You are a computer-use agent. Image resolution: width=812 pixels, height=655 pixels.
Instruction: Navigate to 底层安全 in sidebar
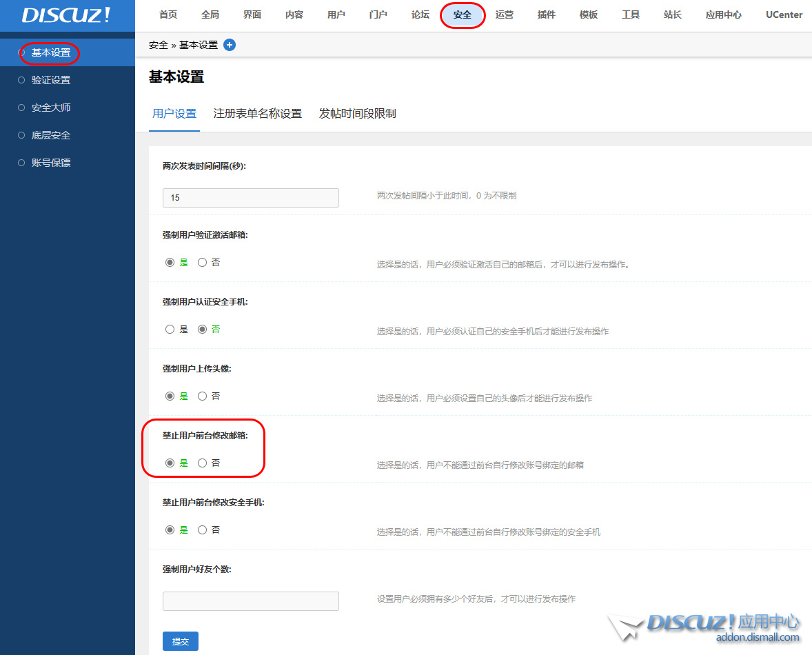51,135
